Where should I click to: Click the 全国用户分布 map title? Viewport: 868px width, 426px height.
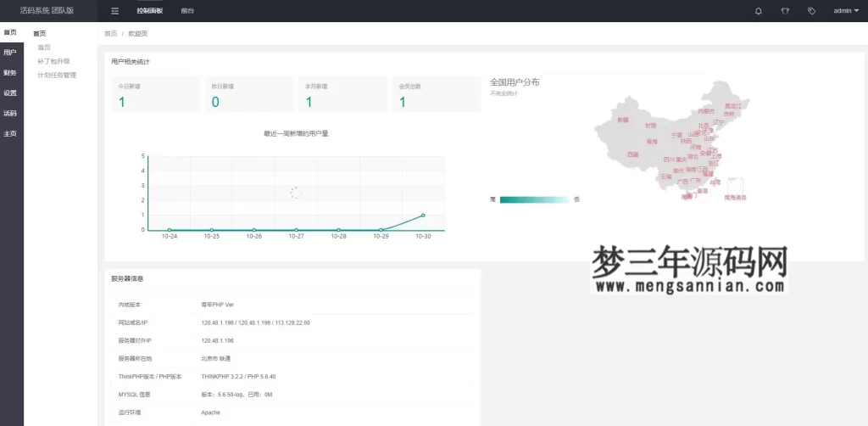515,82
